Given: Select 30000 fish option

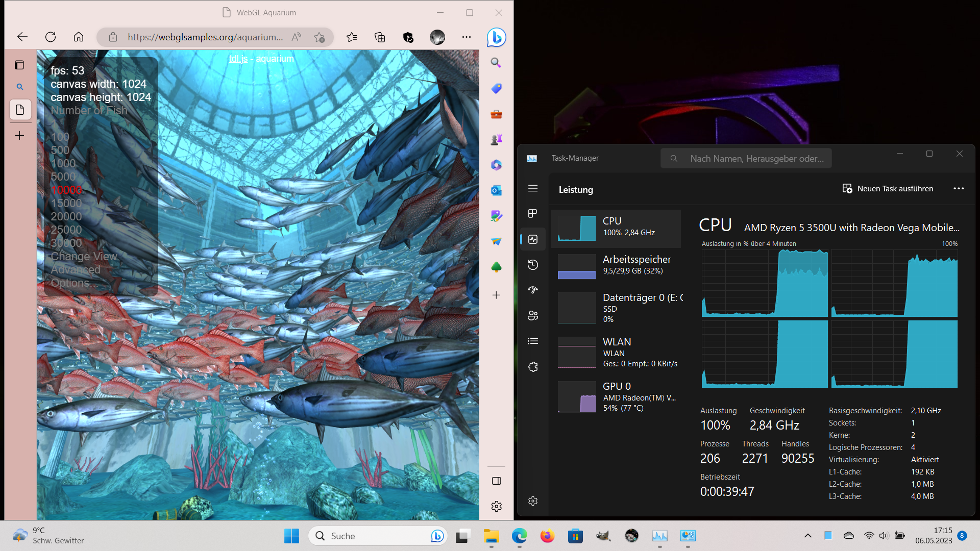Looking at the screenshot, I should point(66,243).
